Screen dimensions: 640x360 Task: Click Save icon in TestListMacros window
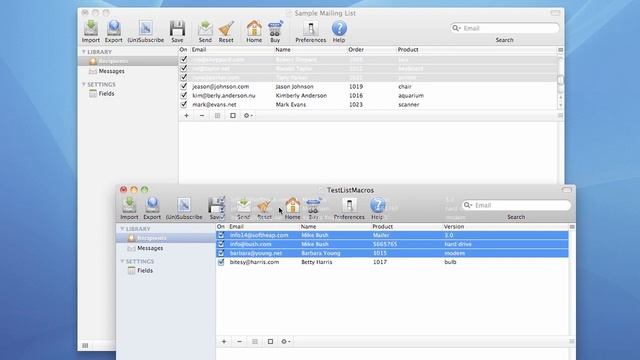[216, 205]
